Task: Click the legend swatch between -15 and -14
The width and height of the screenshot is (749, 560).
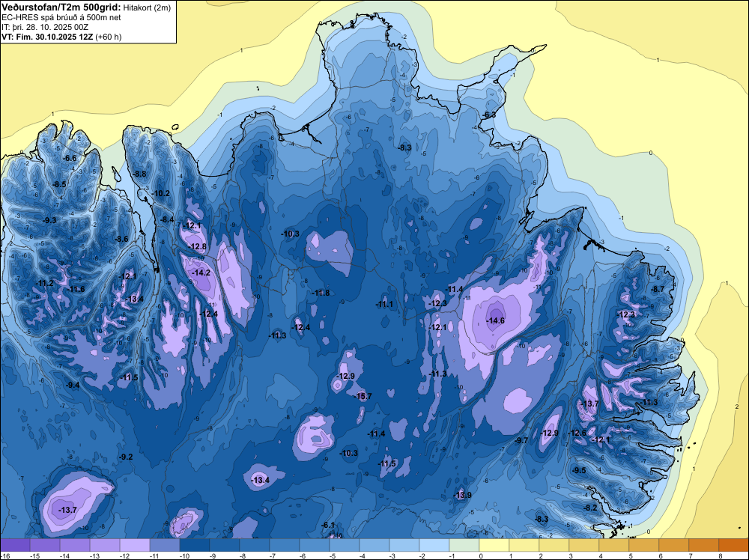Action: click(x=44, y=545)
